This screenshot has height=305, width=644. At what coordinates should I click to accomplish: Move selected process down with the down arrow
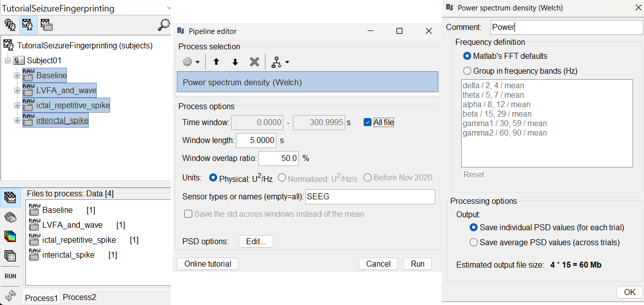click(235, 62)
